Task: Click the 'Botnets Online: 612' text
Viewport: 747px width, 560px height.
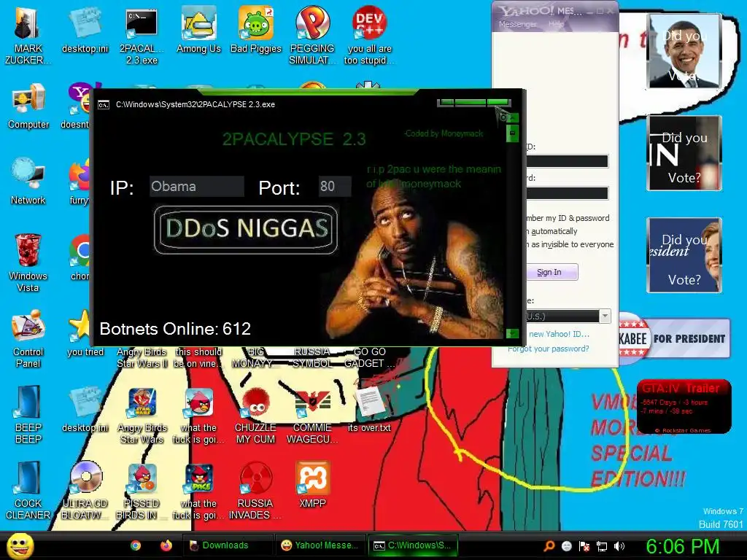Action: pos(175,329)
